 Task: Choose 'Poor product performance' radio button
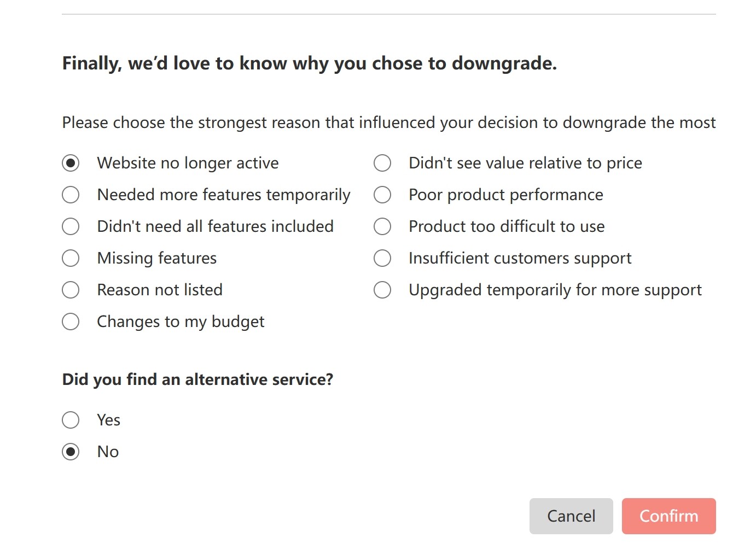click(382, 195)
